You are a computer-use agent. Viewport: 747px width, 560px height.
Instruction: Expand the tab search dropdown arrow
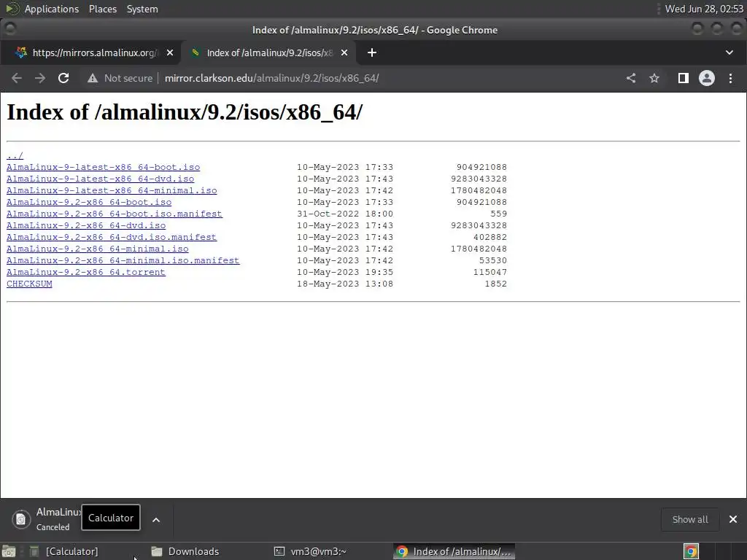pos(729,52)
